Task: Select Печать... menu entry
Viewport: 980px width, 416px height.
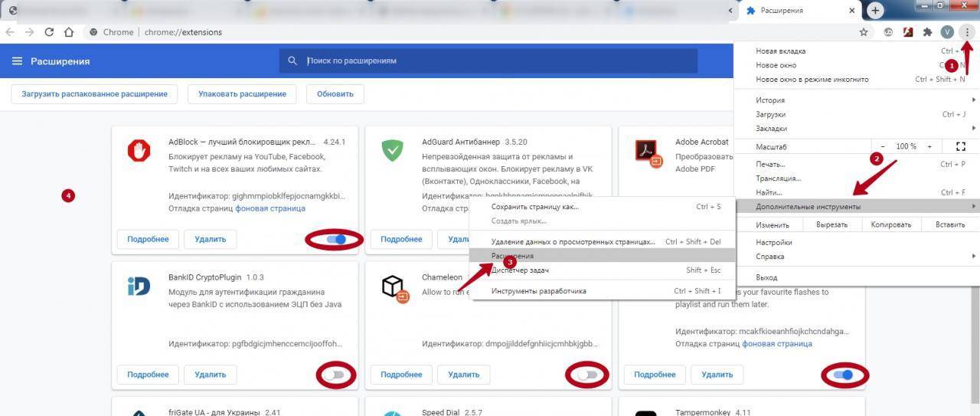Action: tap(856, 164)
